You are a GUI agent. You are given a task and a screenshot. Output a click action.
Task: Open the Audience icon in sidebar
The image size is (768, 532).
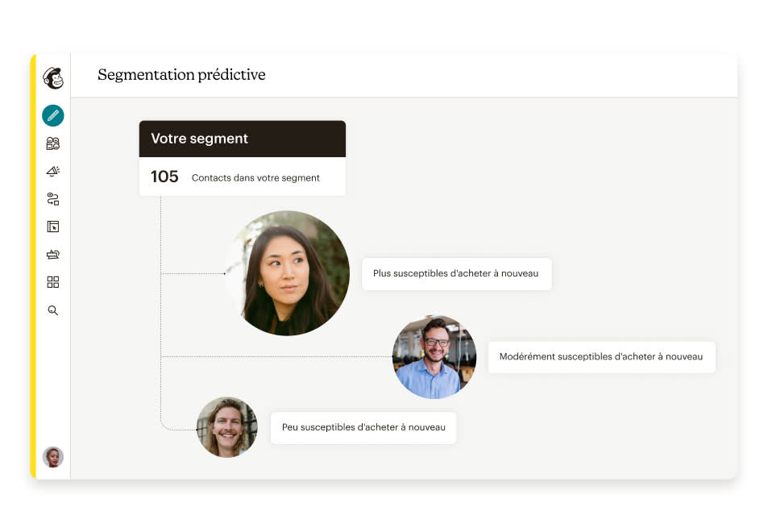[53, 143]
